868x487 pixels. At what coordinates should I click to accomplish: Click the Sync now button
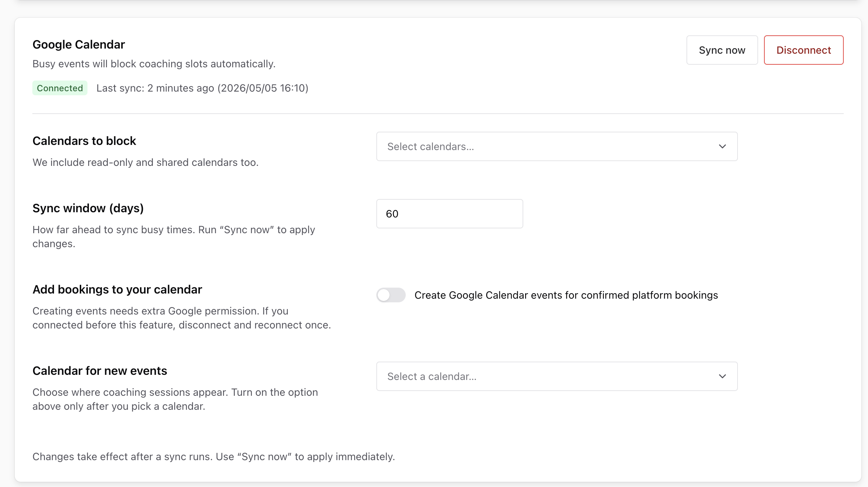(x=722, y=50)
